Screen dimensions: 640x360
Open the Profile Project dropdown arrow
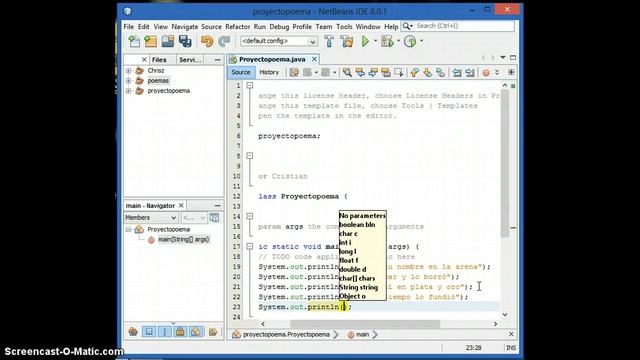(x=422, y=41)
